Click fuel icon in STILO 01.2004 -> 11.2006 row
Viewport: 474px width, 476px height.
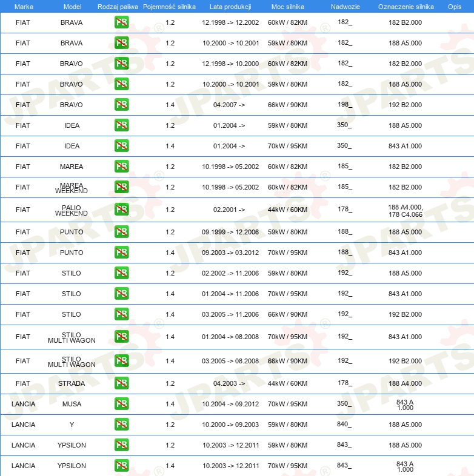(x=122, y=294)
